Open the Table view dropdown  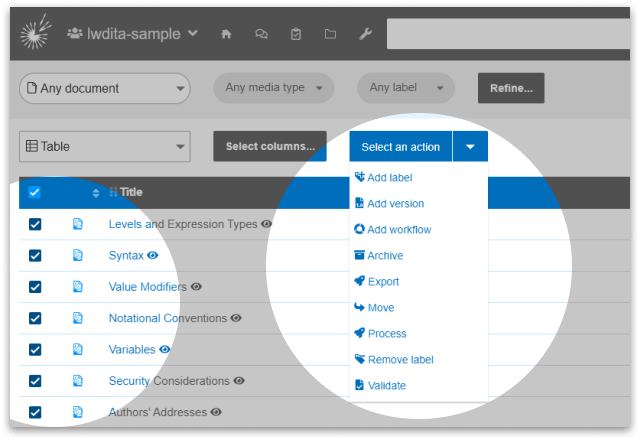pos(104,146)
